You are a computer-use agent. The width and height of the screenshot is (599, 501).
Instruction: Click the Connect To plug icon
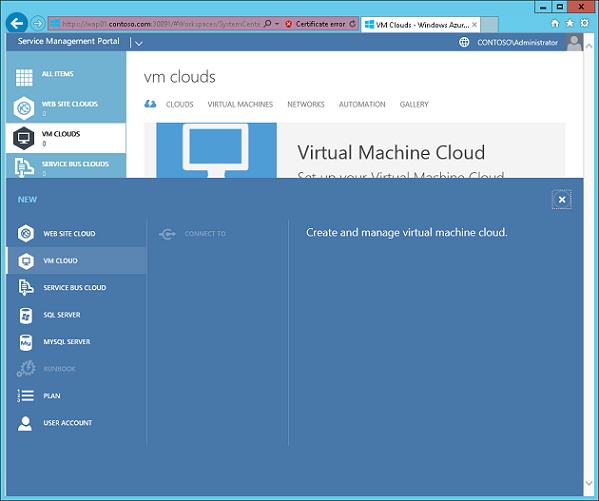pos(167,234)
